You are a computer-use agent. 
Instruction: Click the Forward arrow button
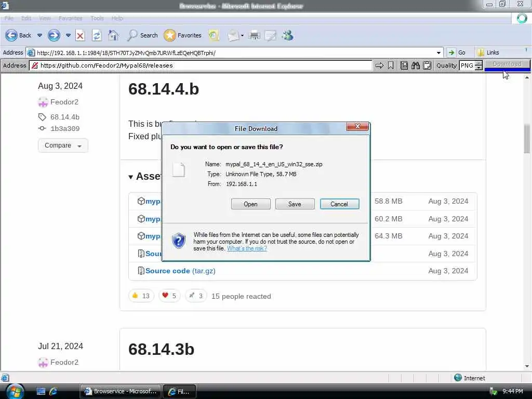point(54,35)
